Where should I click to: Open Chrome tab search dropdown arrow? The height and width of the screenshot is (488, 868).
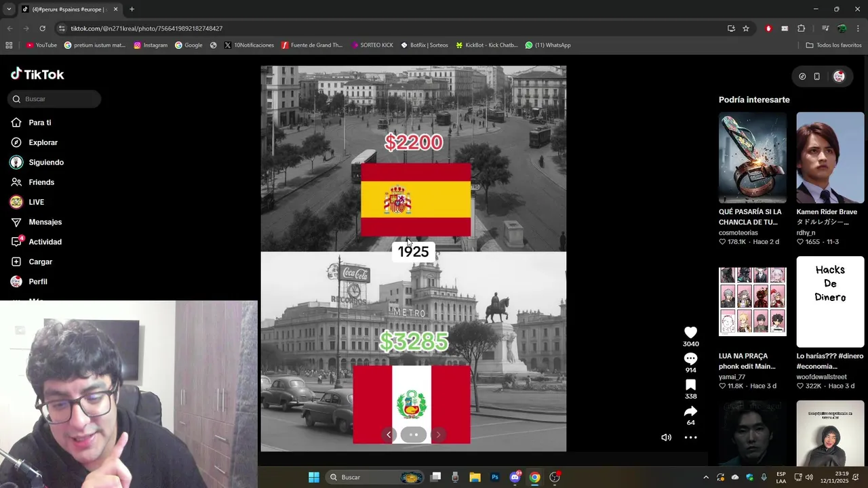[x=9, y=9]
